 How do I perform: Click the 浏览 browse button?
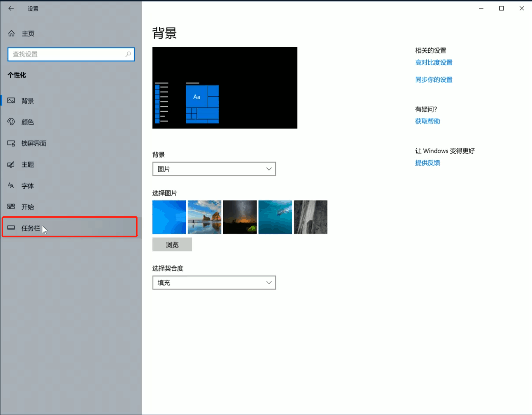(172, 244)
